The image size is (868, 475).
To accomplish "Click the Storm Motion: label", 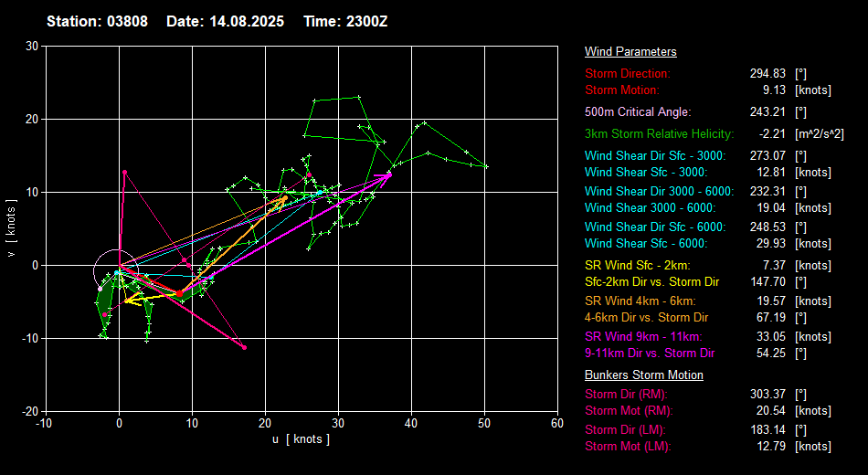I will click(622, 90).
